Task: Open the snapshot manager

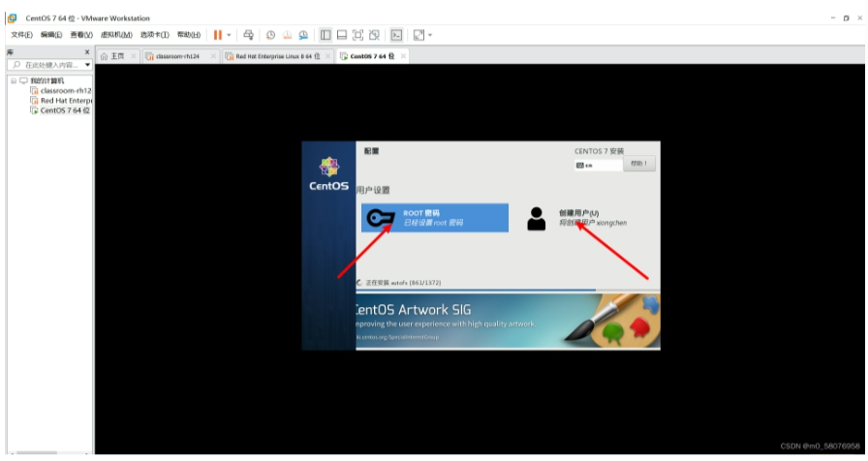Action: pos(303,35)
